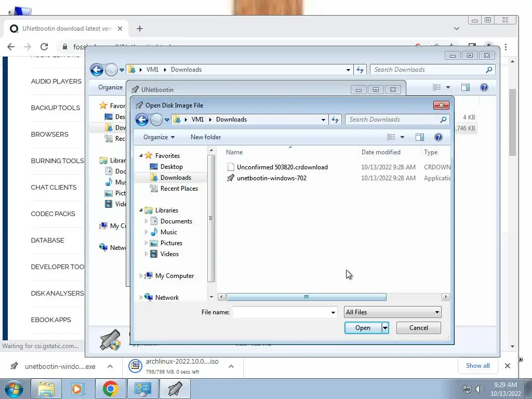Viewport: 532px width, 399px height.
Task: Click volume icon in system tray
Action: [479, 389]
